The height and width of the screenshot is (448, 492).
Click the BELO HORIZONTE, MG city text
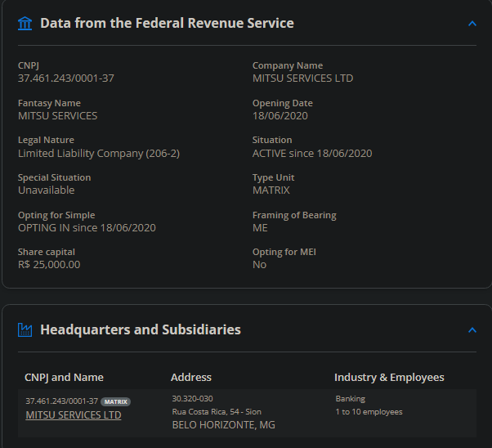point(223,425)
